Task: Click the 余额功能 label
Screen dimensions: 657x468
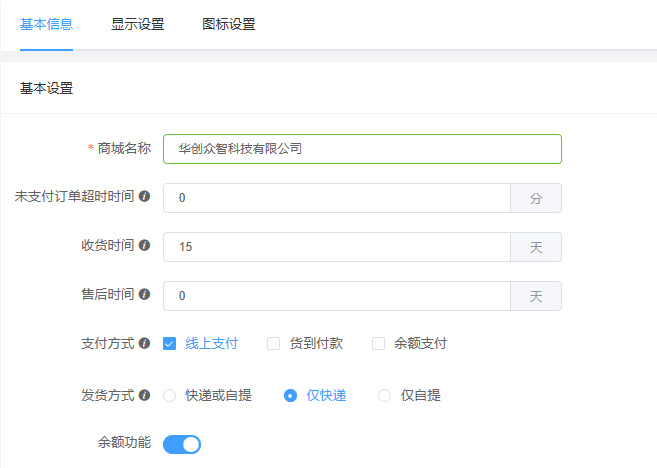Action: click(x=124, y=442)
